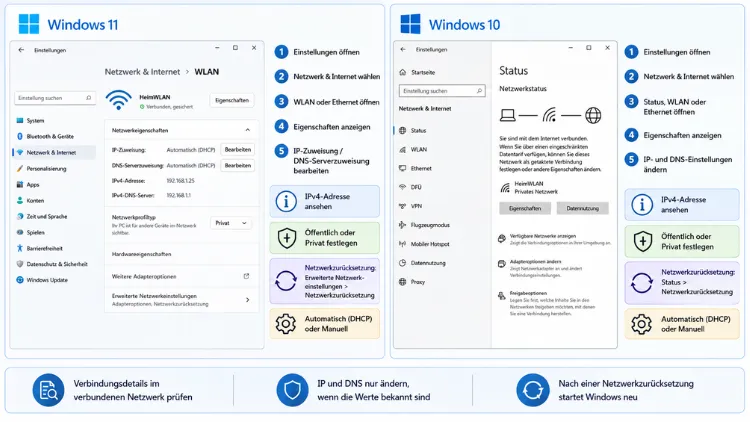Click the WLAN title in the Windows 11 breadcrumb
This screenshot has width=750, height=422.
(x=207, y=72)
